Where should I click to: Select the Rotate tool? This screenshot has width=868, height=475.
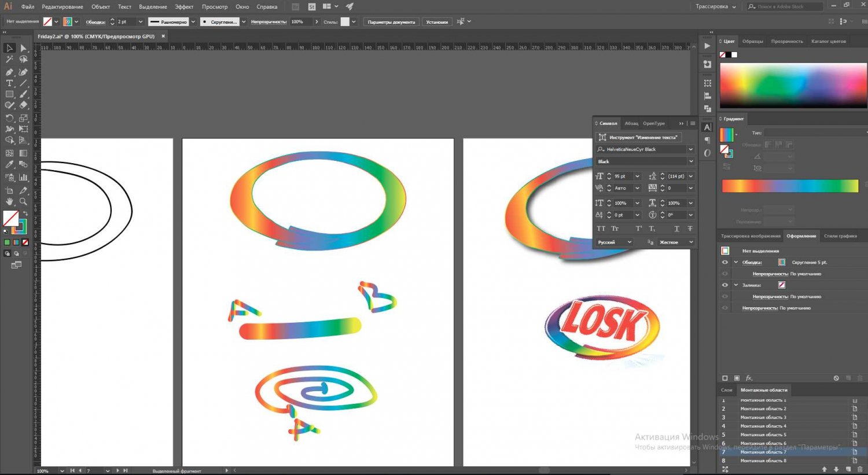pos(9,118)
